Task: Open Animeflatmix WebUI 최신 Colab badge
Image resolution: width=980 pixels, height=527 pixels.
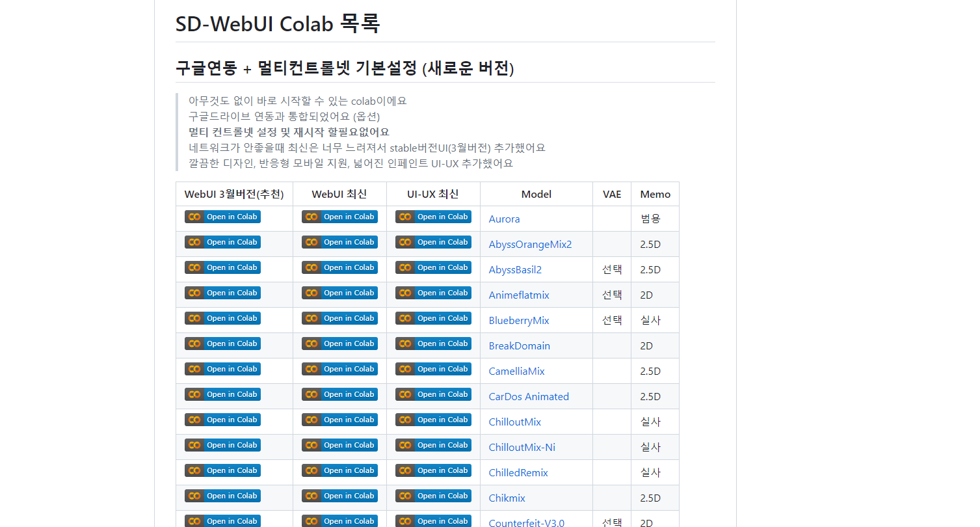Action: (339, 293)
